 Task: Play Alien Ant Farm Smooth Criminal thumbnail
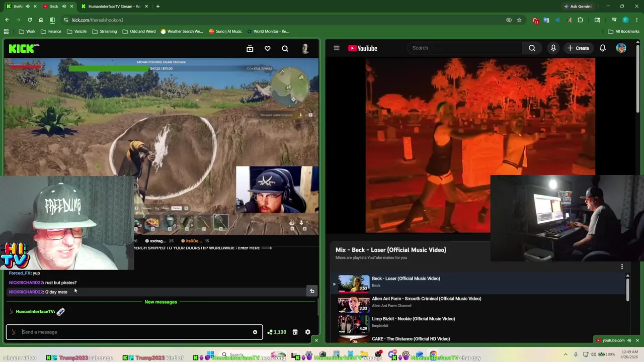[x=354, y=304]
